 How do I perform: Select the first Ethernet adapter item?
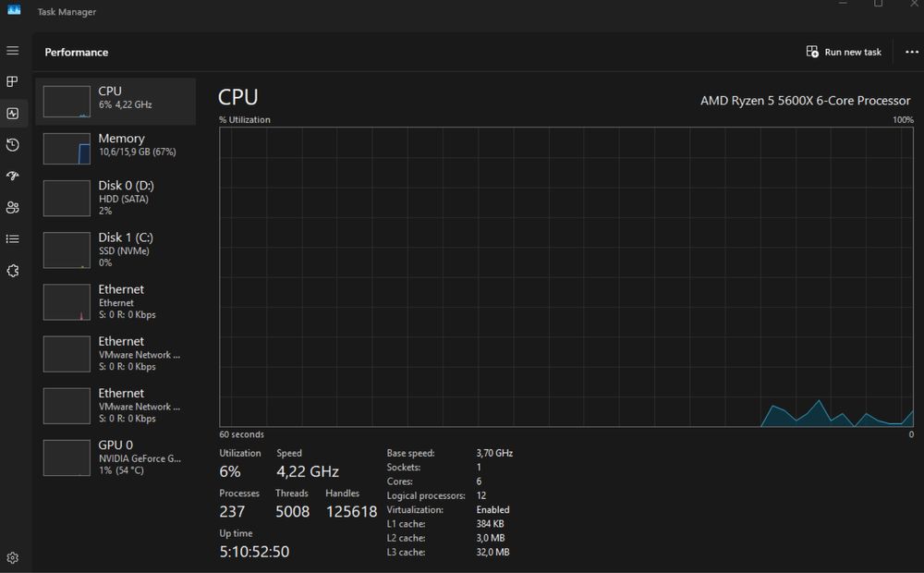(x=115, y=302)
